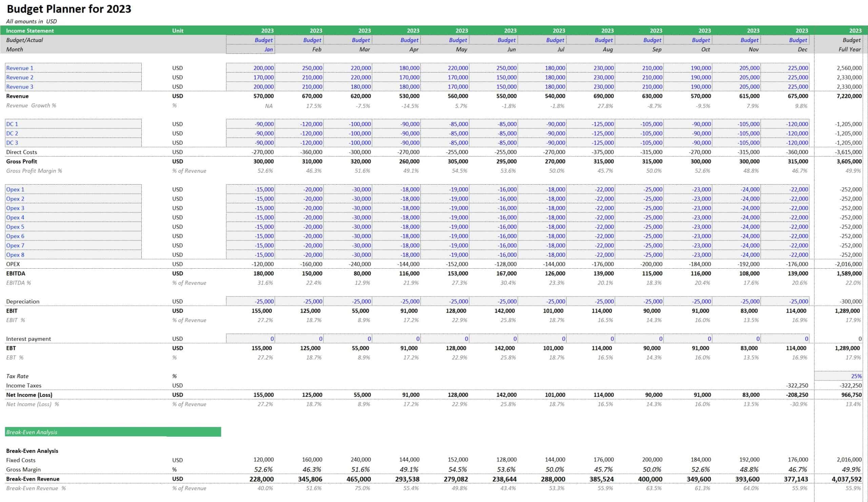Click the Full Year column header
This screenshot has width=868, height=502.
[849, 49]
